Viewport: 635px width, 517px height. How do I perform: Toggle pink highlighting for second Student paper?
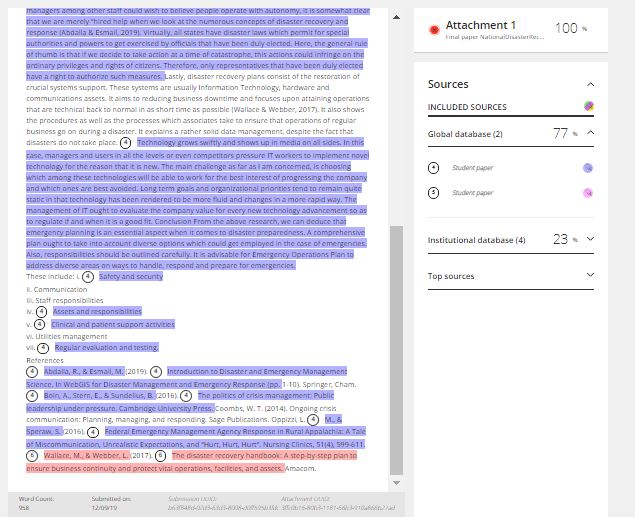(588, 193)
